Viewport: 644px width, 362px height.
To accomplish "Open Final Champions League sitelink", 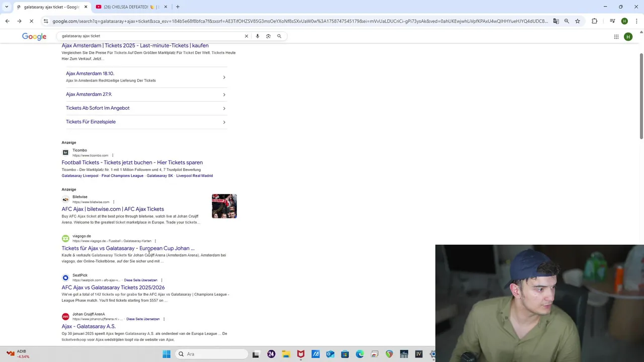I will pyautogui.click(x=122, y=176).
